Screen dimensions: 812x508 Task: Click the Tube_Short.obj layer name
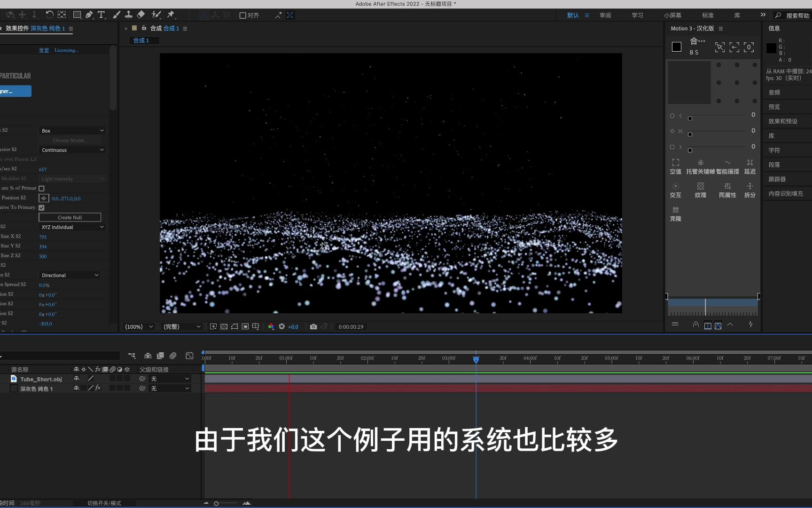coord(41,379)
